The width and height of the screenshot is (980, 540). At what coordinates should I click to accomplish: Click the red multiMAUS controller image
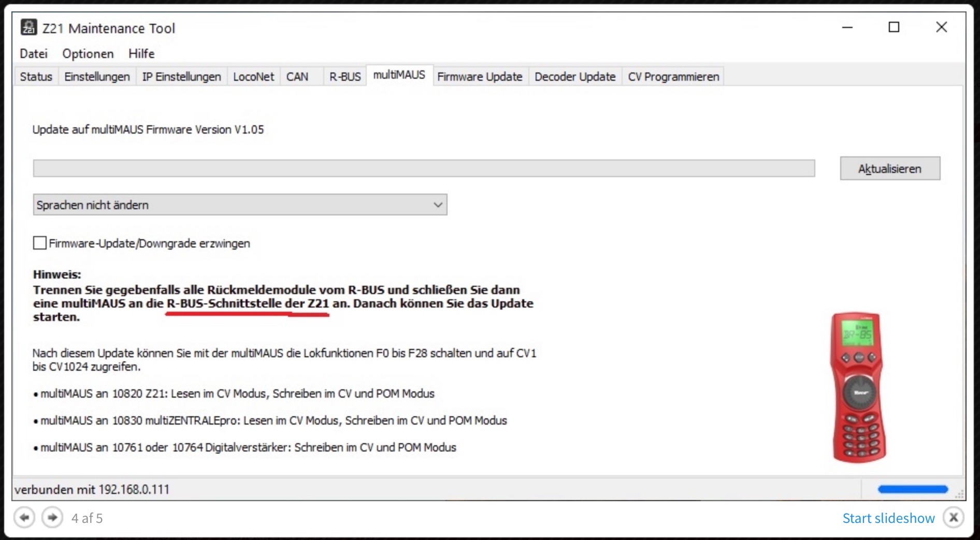[x=858, y=387]
